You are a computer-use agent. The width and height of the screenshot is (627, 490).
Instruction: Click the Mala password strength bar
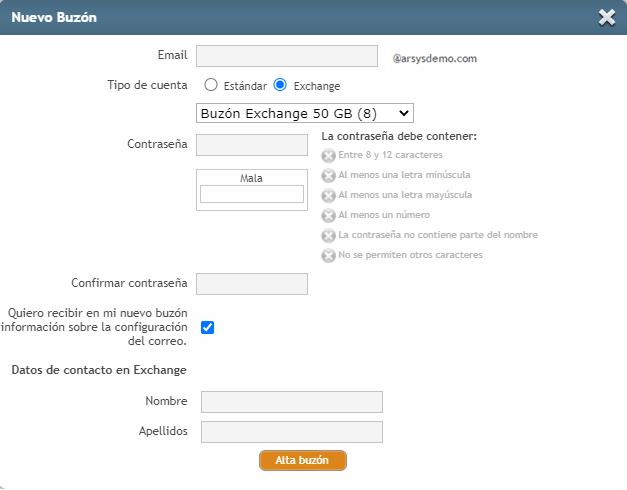(252, 194)
